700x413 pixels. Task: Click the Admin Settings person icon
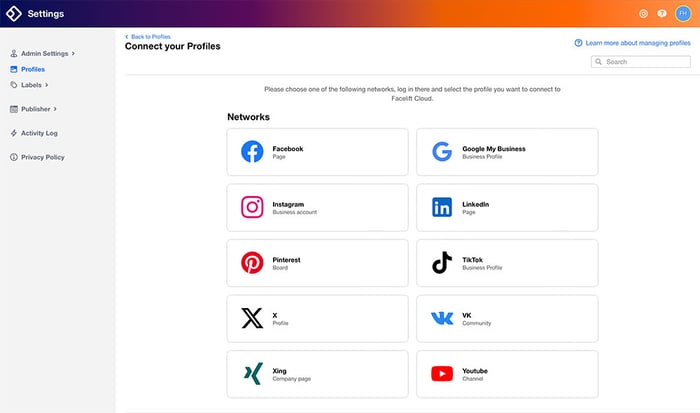click(14, 54)
